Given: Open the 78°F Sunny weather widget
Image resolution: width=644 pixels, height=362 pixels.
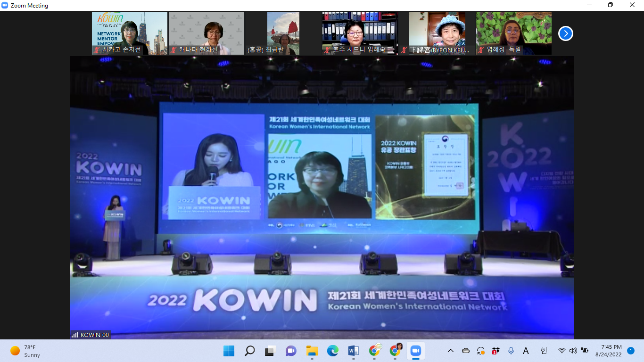Looking at the screenshot, I should 26,351.
